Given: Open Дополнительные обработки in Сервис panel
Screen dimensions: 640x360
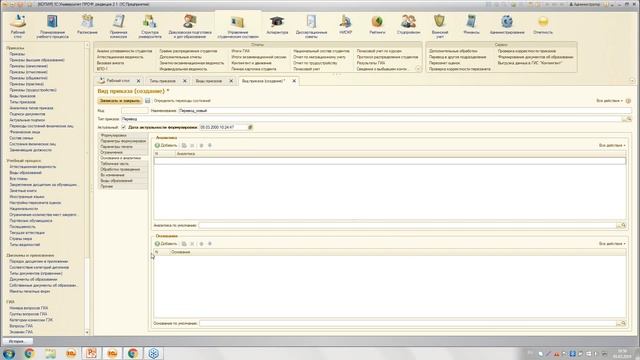Looking at the screenshot, I should click(453, 51).
